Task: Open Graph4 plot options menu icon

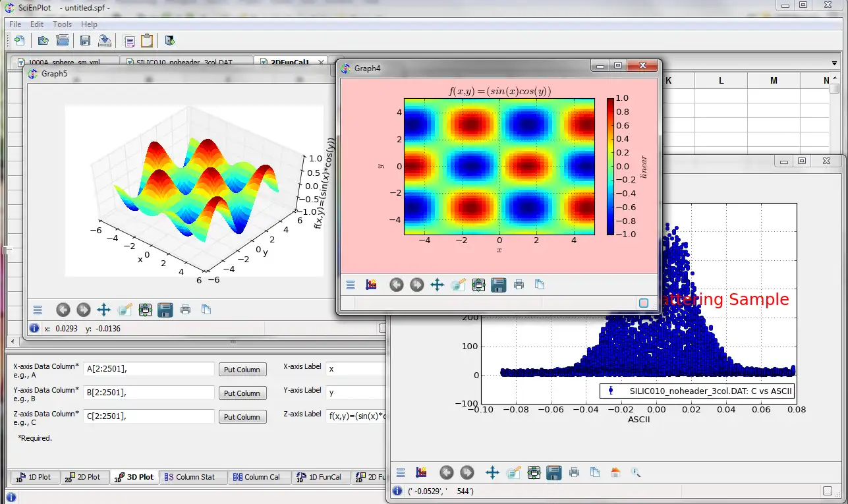Action: (x=351, y=285)
